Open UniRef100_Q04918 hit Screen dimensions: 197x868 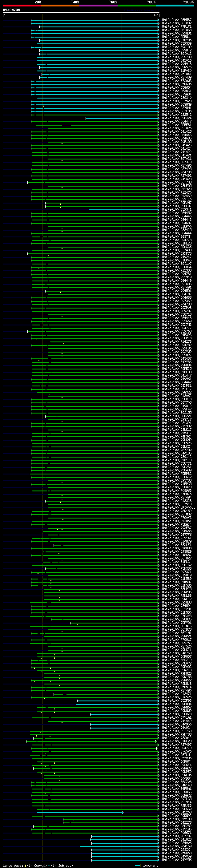(x=176, y=64)
